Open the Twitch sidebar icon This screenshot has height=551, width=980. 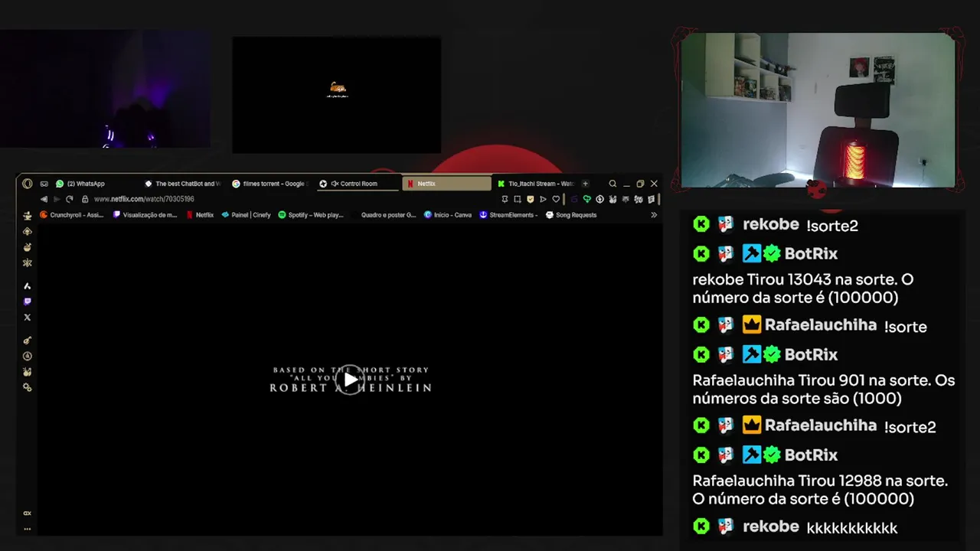(x=28, y=302)
